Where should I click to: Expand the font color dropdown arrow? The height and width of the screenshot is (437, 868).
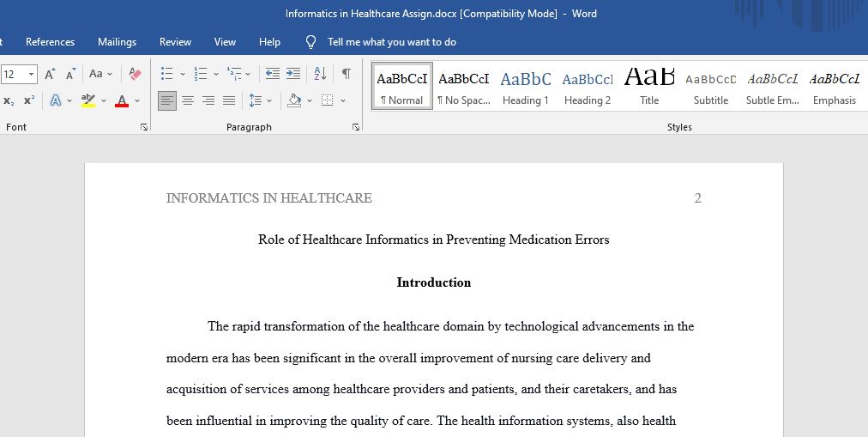(137, 100)
